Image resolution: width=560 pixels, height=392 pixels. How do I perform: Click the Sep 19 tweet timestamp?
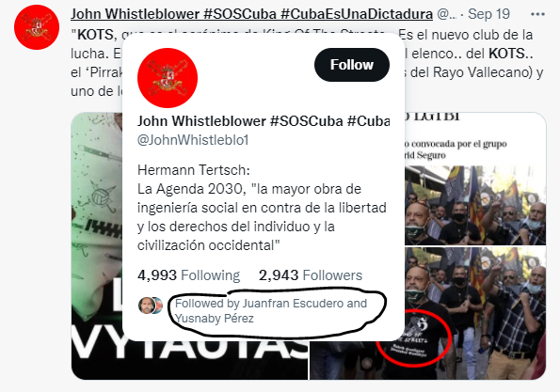[488, 14]
